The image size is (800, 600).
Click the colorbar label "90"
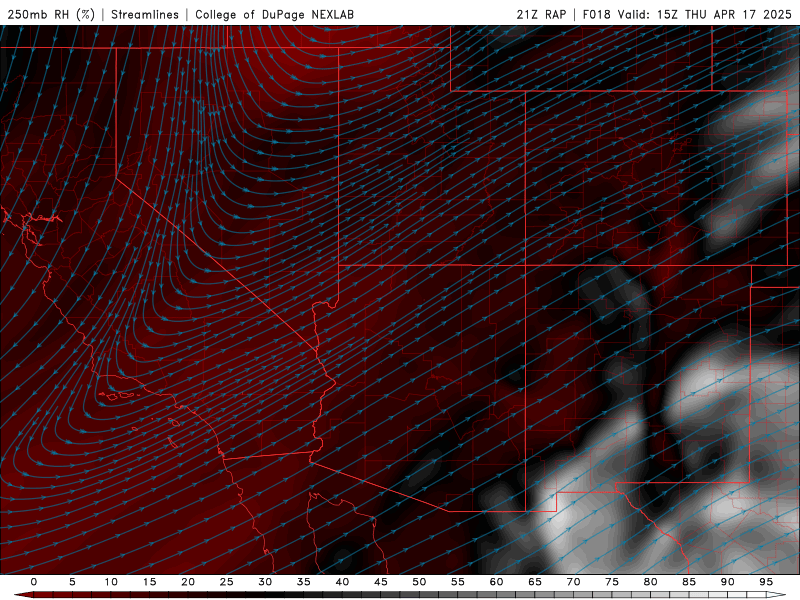coord(728,582)
